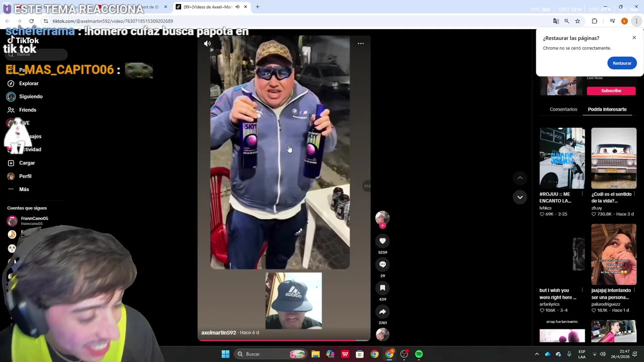Open the Chrome media control icon
The image size is (644, 362).
click(x=612, y=21)
